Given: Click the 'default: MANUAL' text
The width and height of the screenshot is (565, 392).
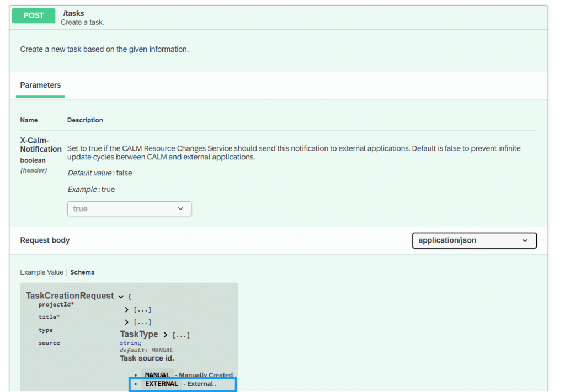Looking at the screenshot, I should 146,350.
